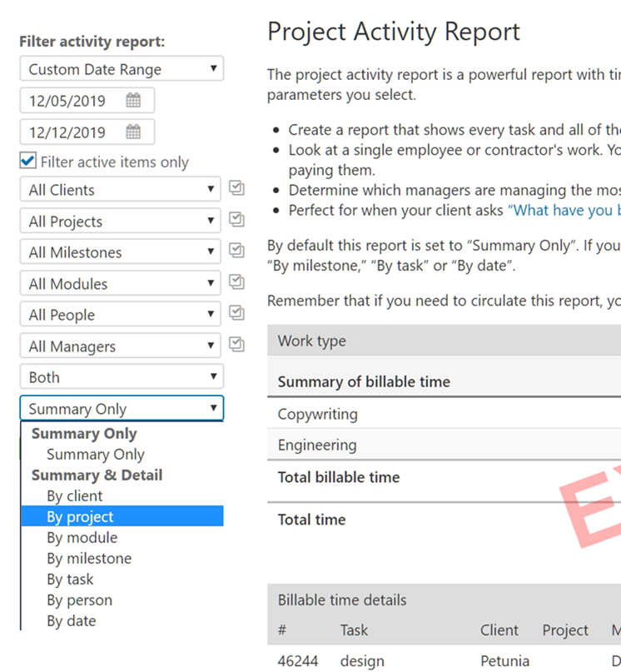Select By project from the list
Viewport: 621px width, 672px height.
pyautogui.click(x=80, y=517)
